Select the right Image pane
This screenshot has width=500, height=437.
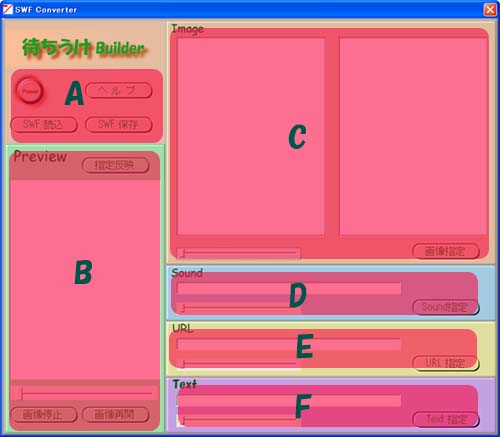pyautogui.click(x=413, y=136)
